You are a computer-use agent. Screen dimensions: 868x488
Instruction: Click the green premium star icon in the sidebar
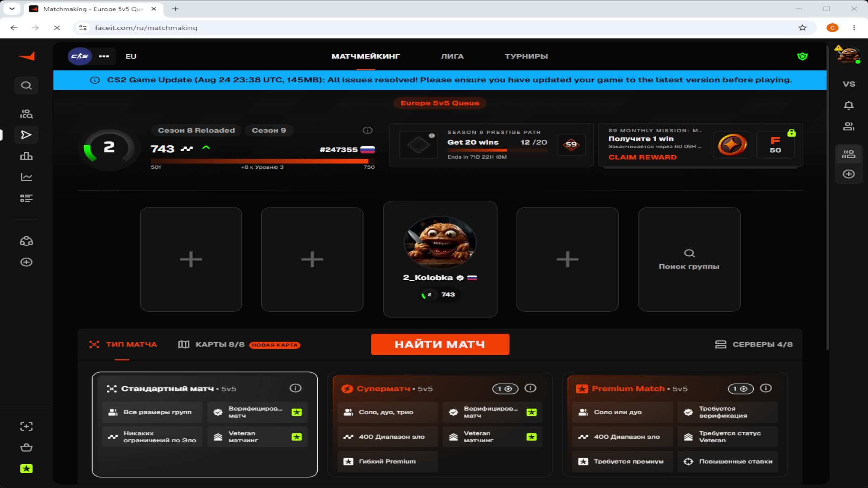26,469
